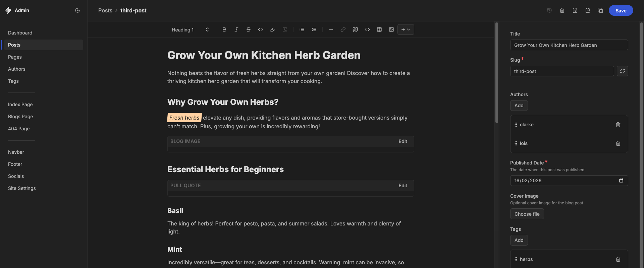Image resolution: width=644 pixels, height=268 pixels.
Task: Insert an image via the toolbar
Action: point(391,29)
